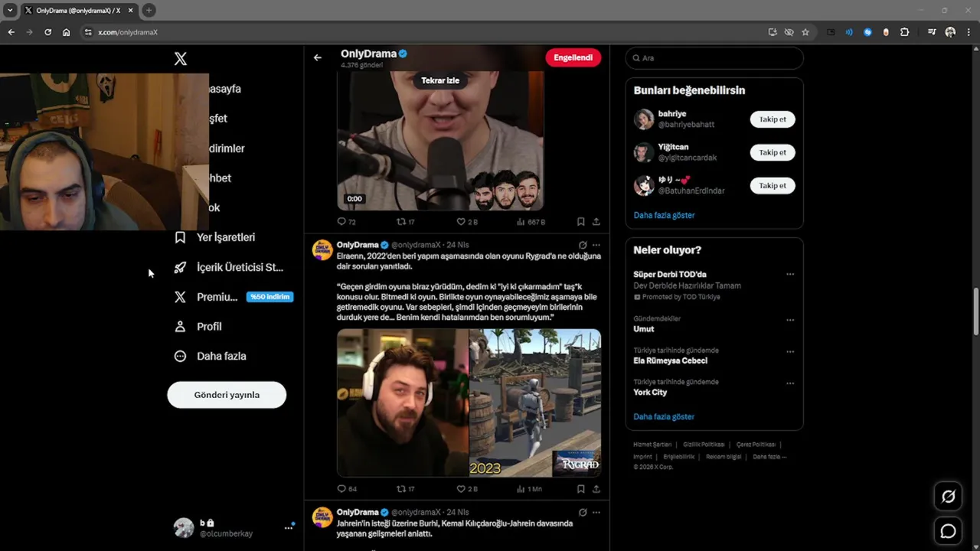
Task: View stats showing 1 Mn views
Action: 529,489
